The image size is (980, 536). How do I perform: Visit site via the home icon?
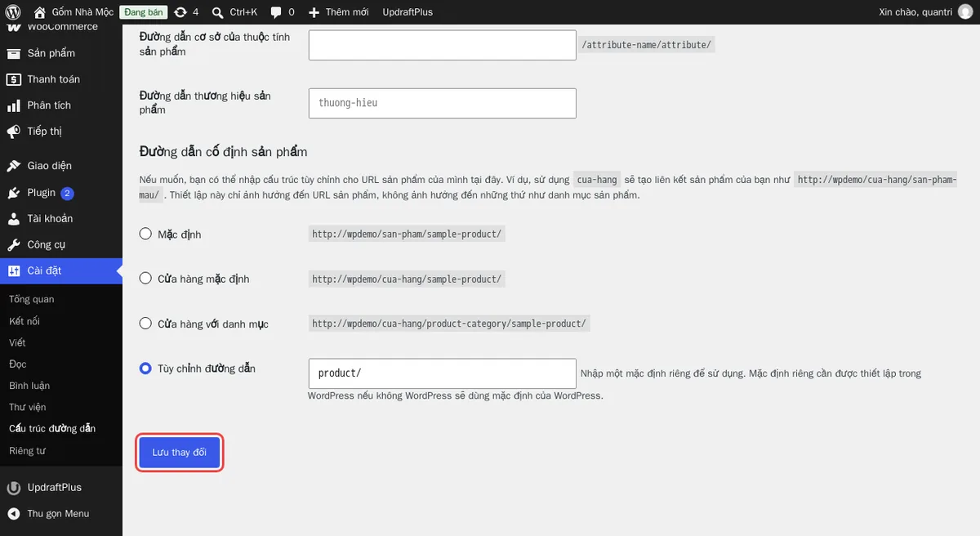click(40, 12)
